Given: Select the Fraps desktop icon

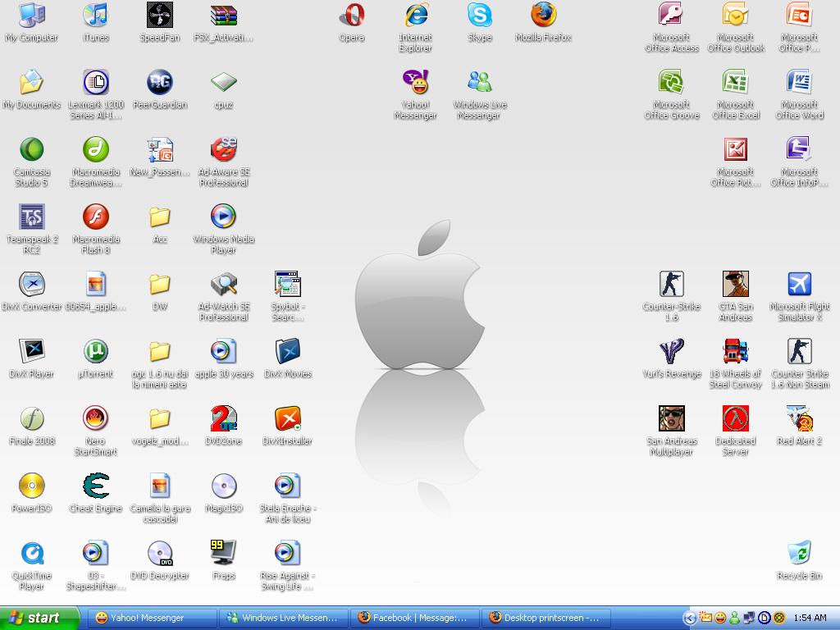Looking at the screenshot, I should coord(223,554).
